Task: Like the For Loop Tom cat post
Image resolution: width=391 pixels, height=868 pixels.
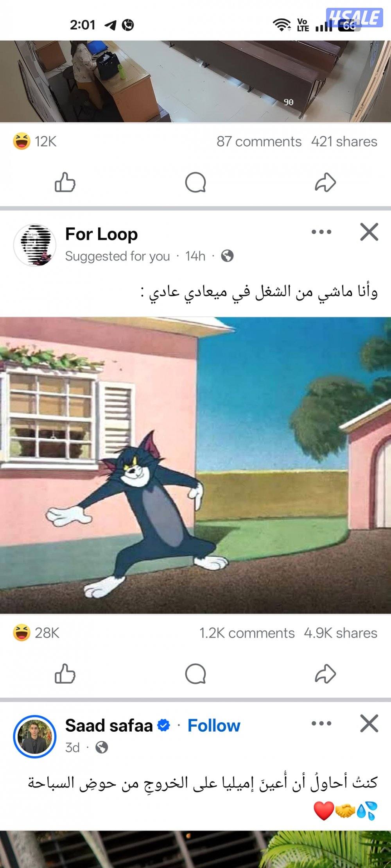Action: coord(65,674)
